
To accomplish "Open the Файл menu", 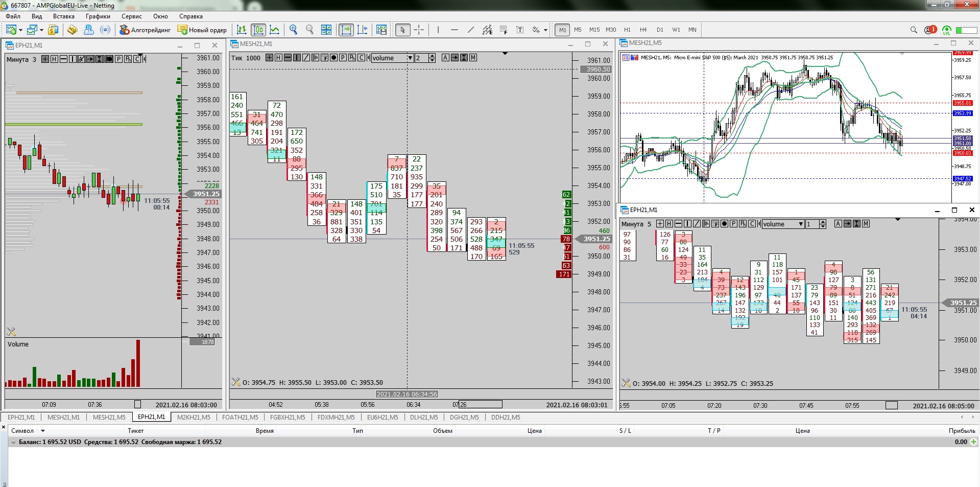I will 13,16.
